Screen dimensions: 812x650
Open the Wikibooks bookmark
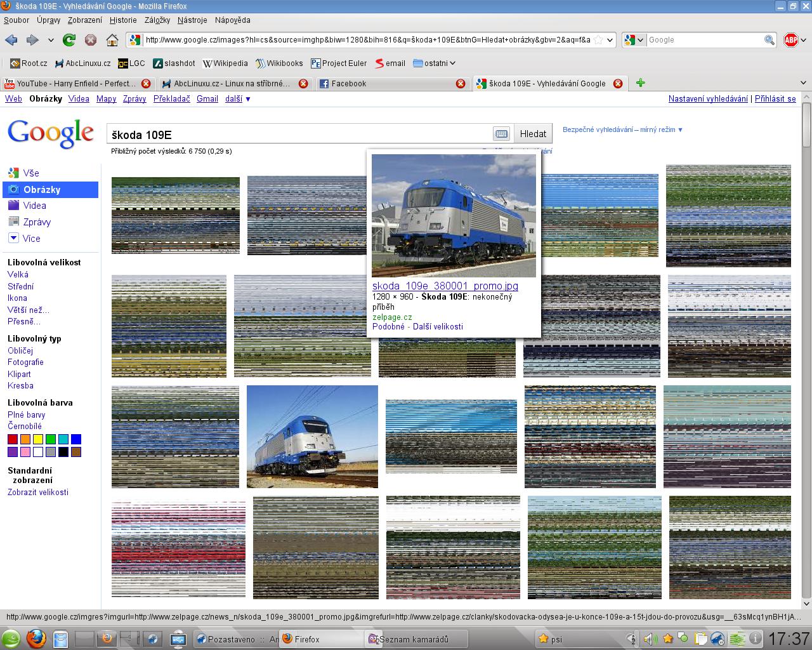pyautogui.click(x=279, y=63)
